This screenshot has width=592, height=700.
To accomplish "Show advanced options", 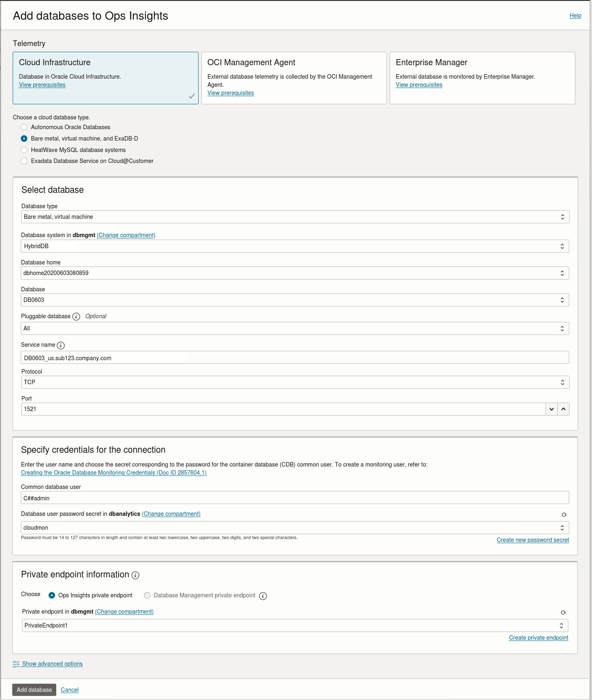I will tap(52, 664).
